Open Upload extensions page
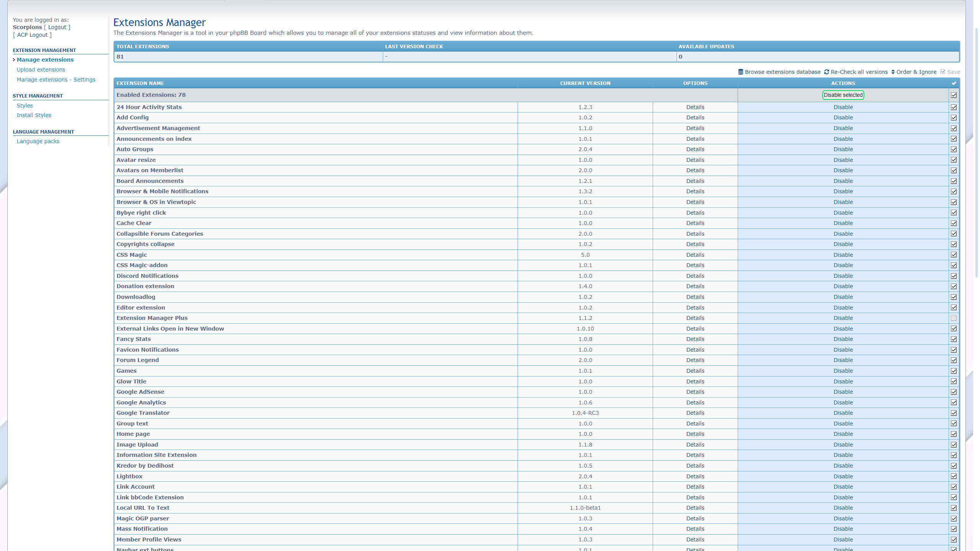Screen dimensions: 980x551 pos(41,69)
